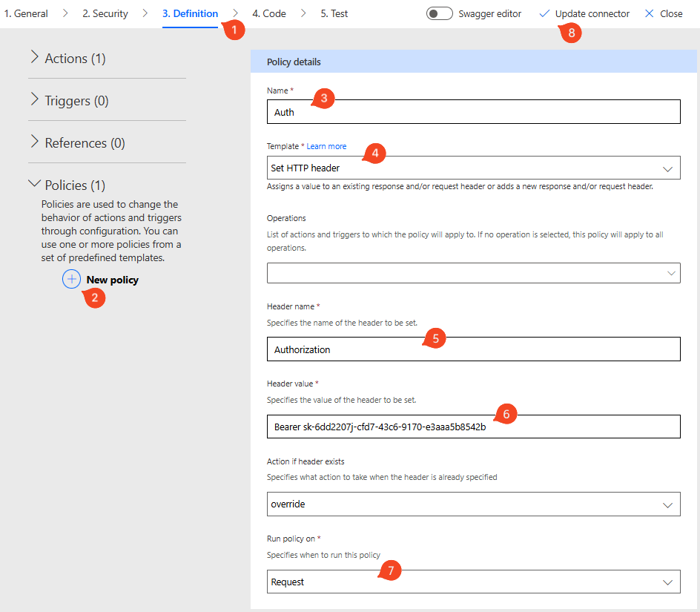Open the Run policy on dropdown
The height and width of the screenshot is (612, 700).
[x=473, y=582]
